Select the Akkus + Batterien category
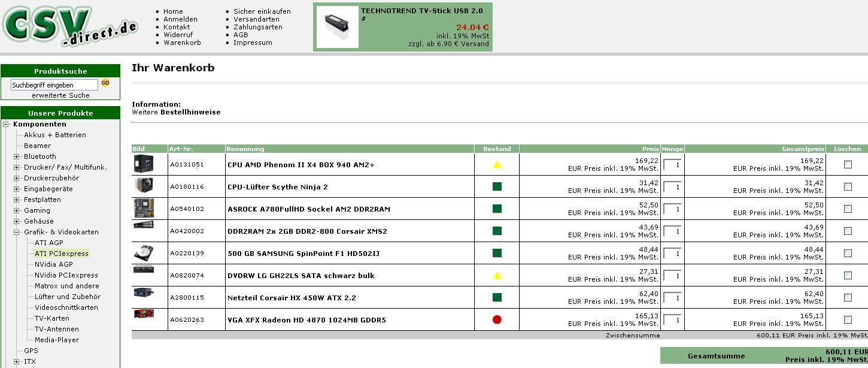Viewport: 868px width, 368px height. (55, 135)
